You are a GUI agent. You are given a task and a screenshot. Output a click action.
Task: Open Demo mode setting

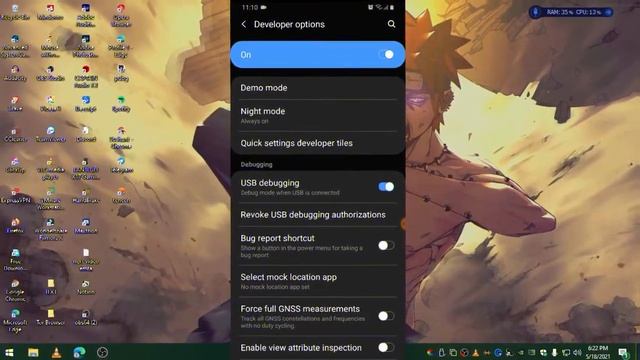[318, 88]
